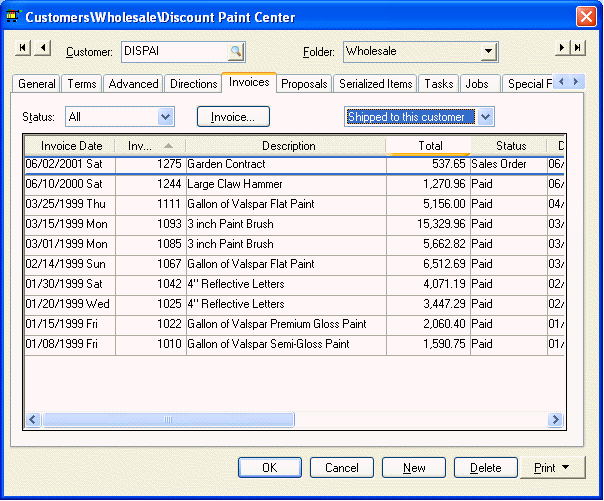Screen dimensions: 604x501
Task: Click the Status column header
Action: coord(509,146)
